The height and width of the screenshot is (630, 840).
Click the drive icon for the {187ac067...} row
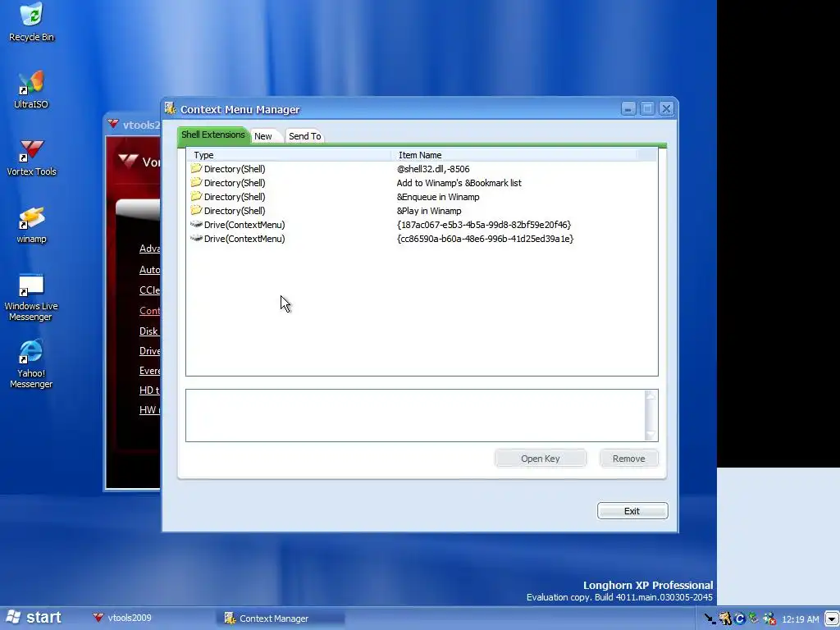coord(196,224)
